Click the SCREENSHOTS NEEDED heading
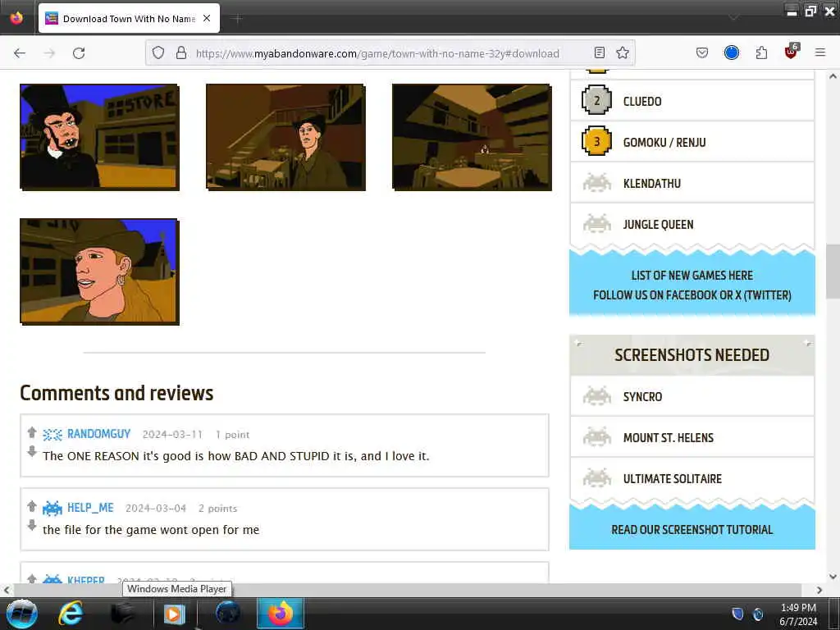840x630 pixels. [692, 355]
